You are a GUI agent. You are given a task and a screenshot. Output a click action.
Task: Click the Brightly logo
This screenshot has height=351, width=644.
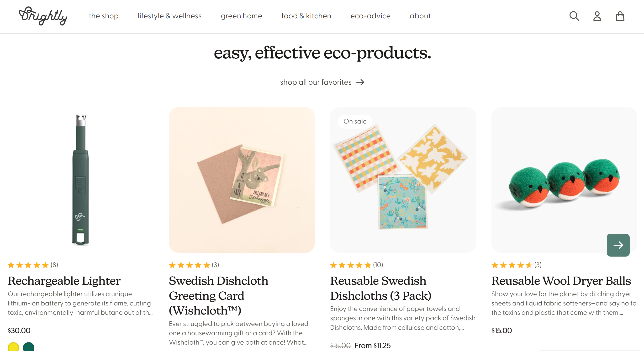tap(43, 16)
